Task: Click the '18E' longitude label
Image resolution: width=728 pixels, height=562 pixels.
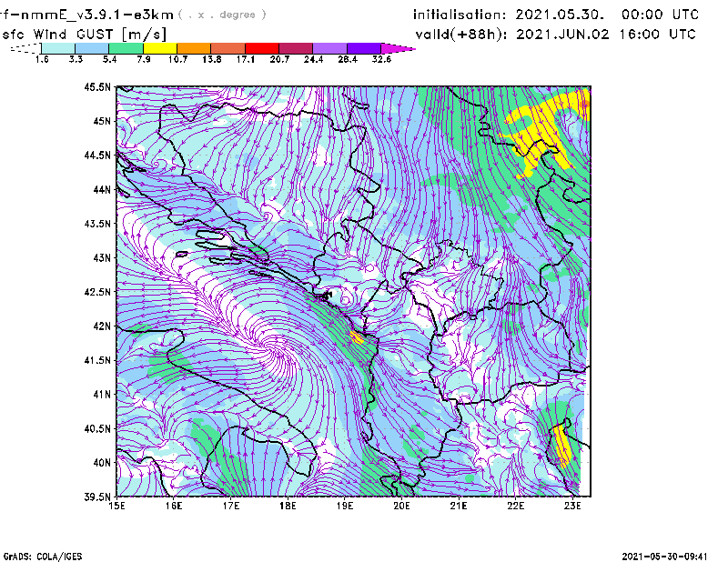Action: point(288,506)
